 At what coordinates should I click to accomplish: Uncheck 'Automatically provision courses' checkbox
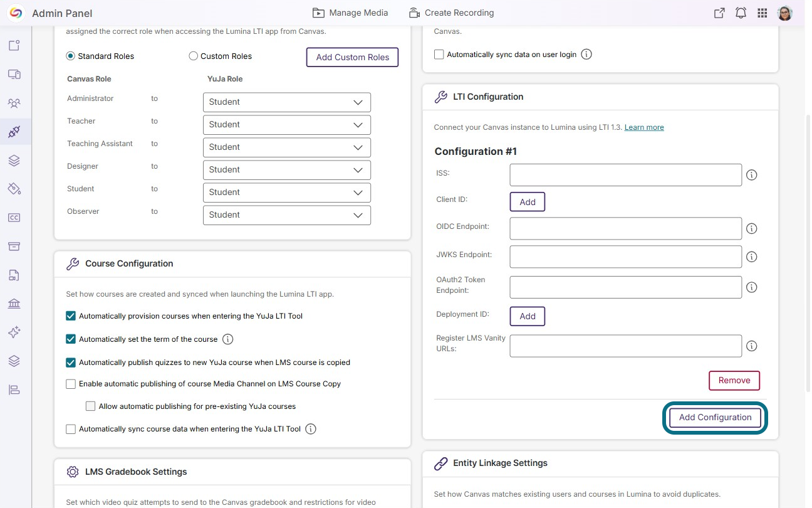coord(71,316)
